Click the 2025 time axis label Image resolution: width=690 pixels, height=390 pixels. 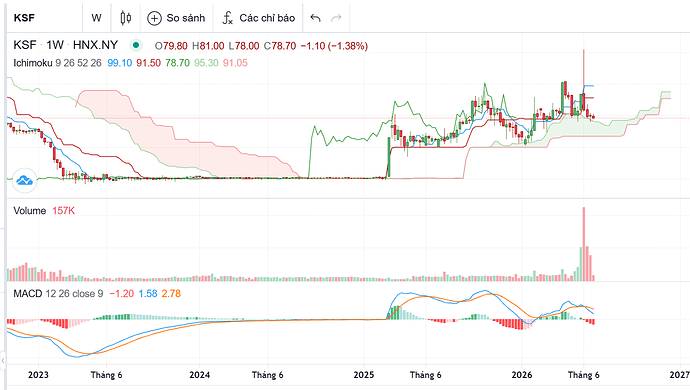click(364, 375)
